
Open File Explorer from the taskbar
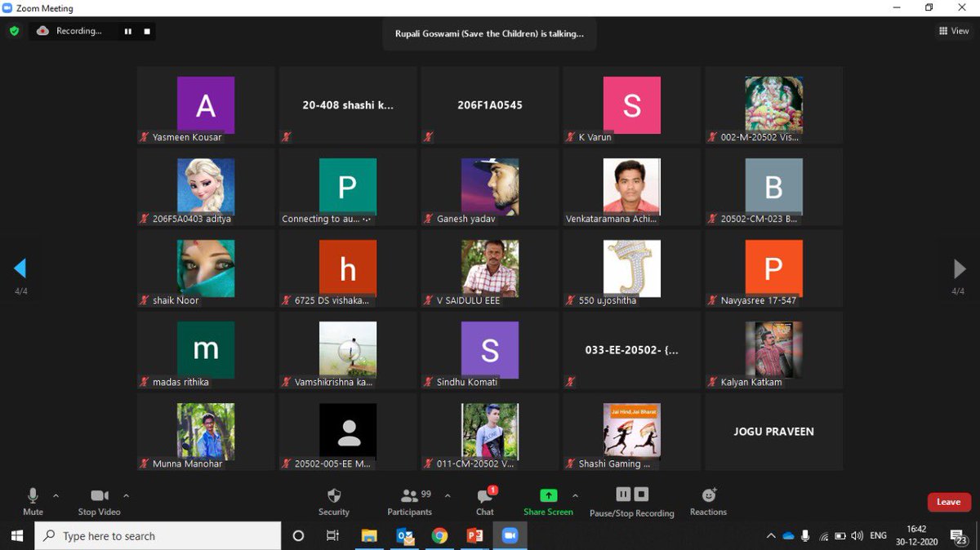click(369, 536)
